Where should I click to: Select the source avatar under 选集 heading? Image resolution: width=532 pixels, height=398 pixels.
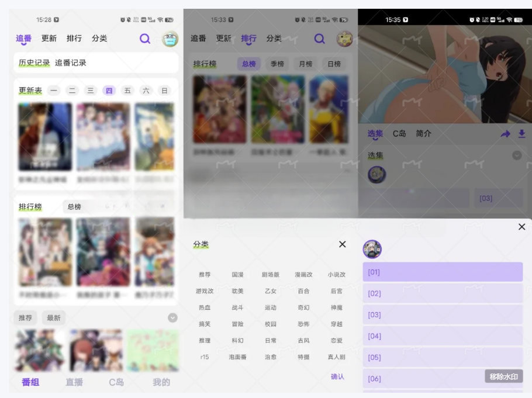tap(376, 175)
